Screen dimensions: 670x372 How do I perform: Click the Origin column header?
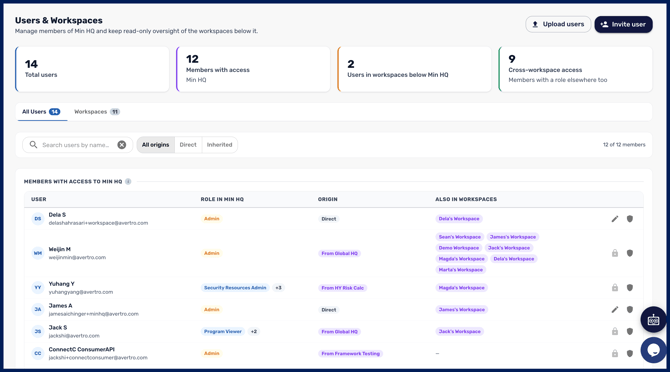pos(328,199)
